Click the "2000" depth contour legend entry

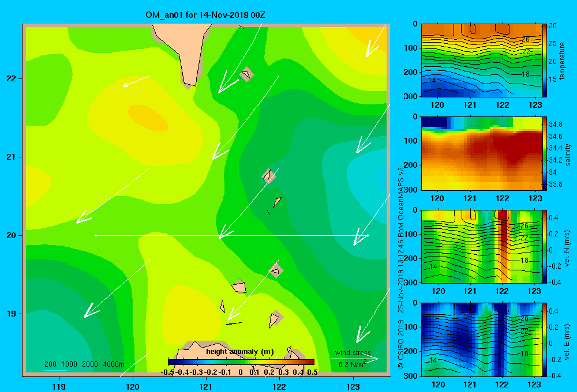coord(90,364)
